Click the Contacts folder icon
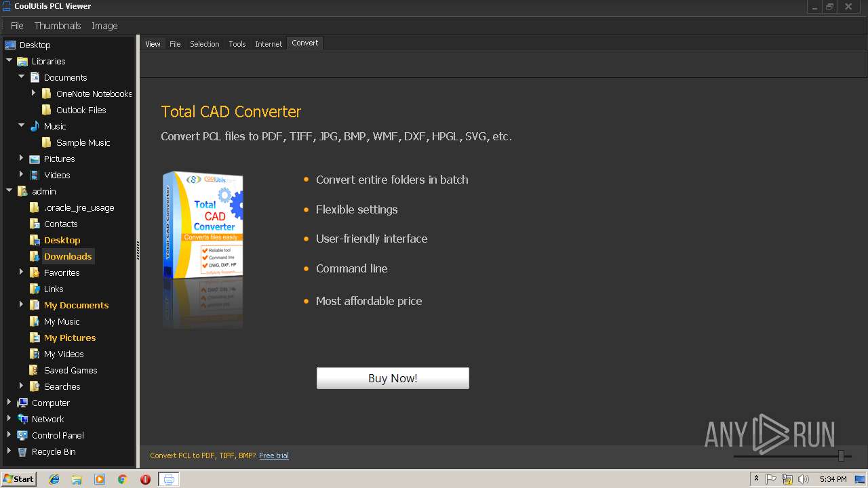Screen dimensions: 868x488 click(35, 224)
